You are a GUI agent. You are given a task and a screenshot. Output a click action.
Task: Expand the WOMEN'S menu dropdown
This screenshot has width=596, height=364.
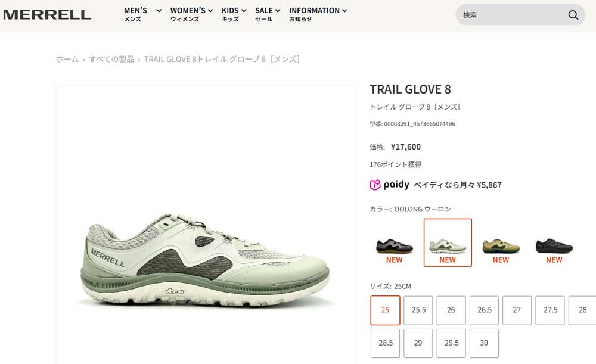point(191,14)
